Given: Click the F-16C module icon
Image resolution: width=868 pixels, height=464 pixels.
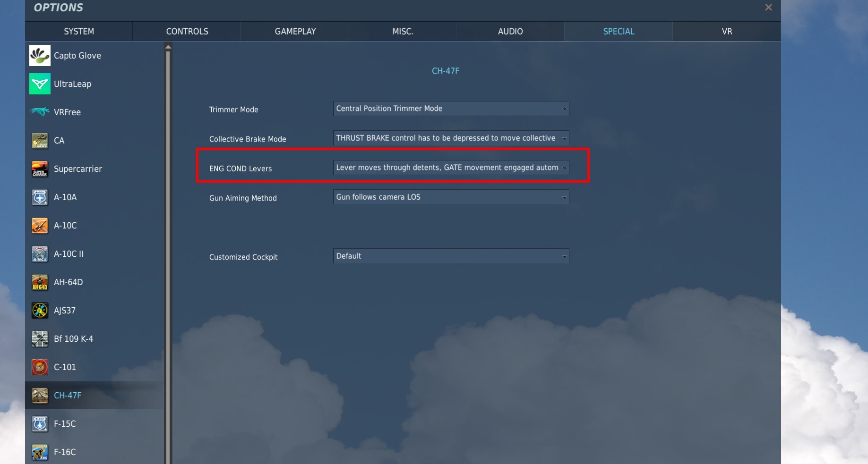Looking at the screenshot, I should click(40, 452).
